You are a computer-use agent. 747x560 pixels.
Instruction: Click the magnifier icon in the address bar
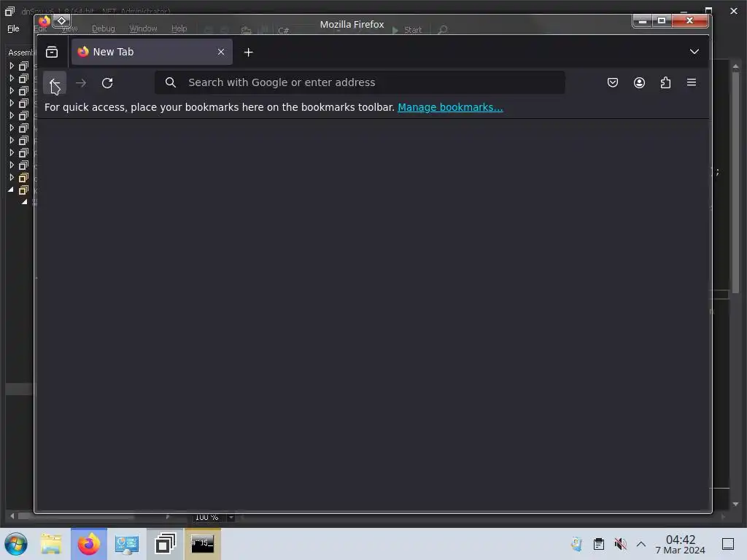click(171, 82)
